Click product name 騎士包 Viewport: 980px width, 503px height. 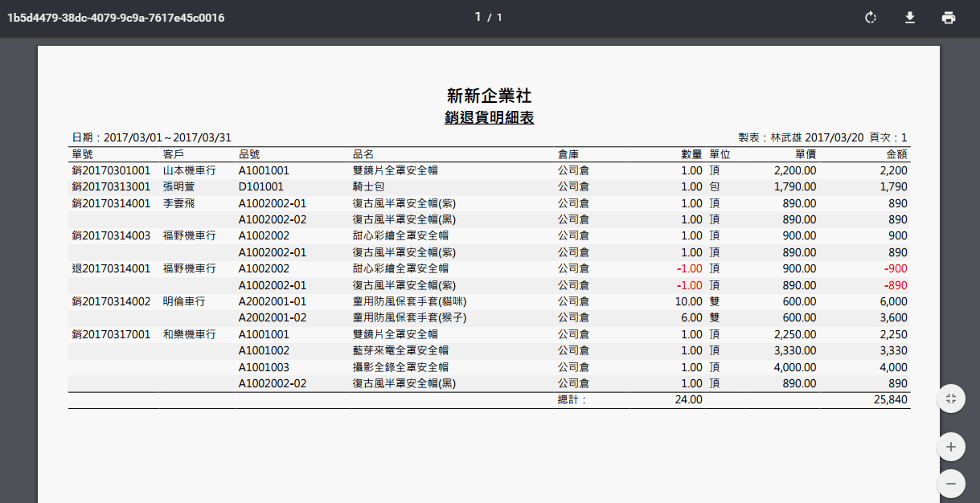(369, 187)
